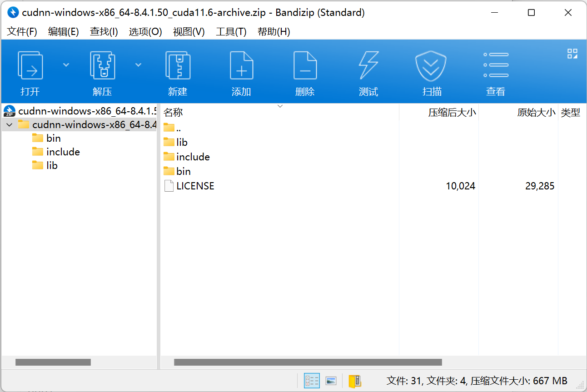
Task: Click the parent folder '..' entry
Action: 172,128
